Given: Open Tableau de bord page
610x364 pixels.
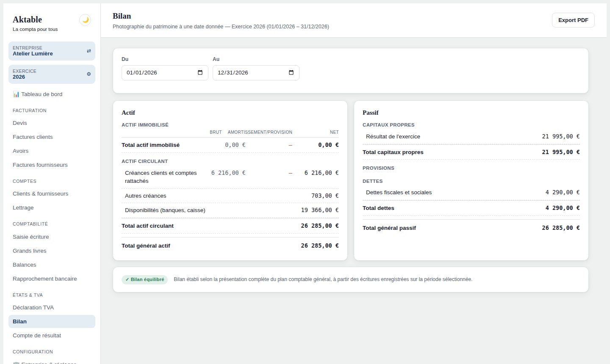Looking at the screenshot, I should pos(52,94).
